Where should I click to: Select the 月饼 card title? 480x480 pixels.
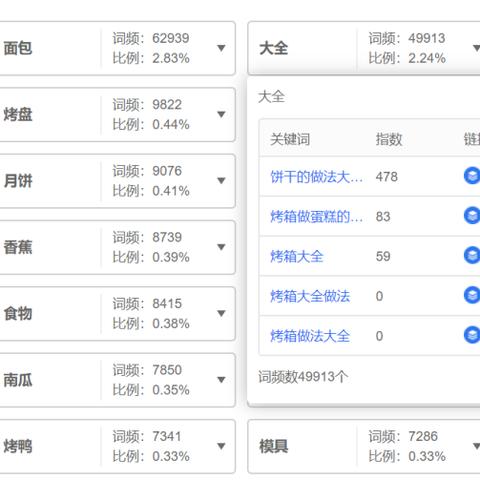pyautogui.click(x=18, y=181)
